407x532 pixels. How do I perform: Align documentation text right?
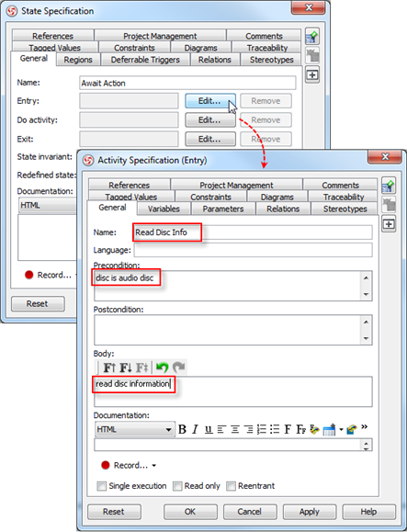[249, 429]
